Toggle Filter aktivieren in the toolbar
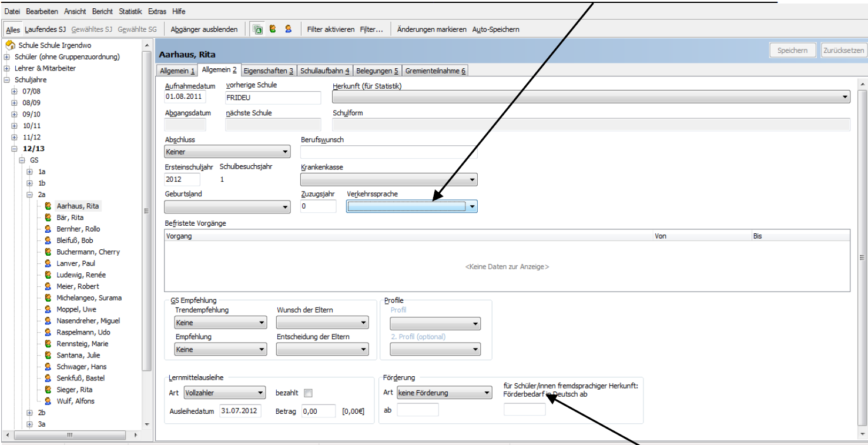The image size is (868, 445). click(x=331, y=29)
